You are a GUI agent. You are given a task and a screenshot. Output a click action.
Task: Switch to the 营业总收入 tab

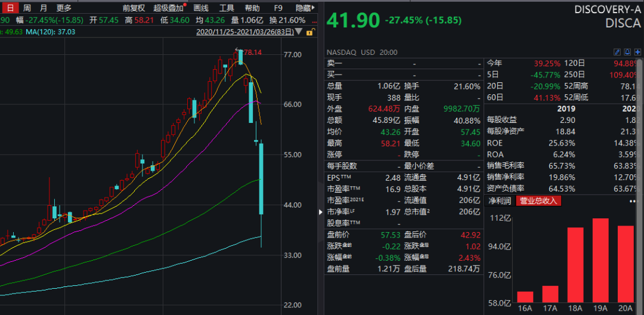point(538,201)
